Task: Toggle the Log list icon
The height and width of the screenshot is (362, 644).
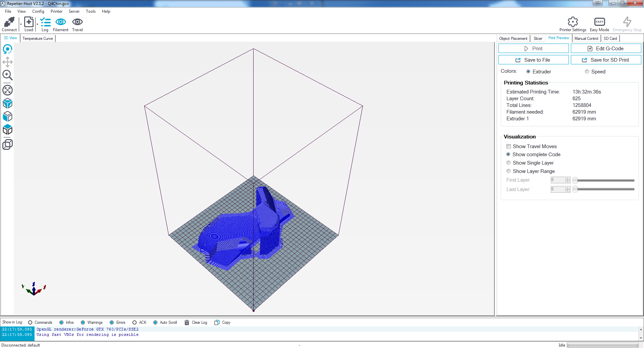Action: tap(45, 22)
